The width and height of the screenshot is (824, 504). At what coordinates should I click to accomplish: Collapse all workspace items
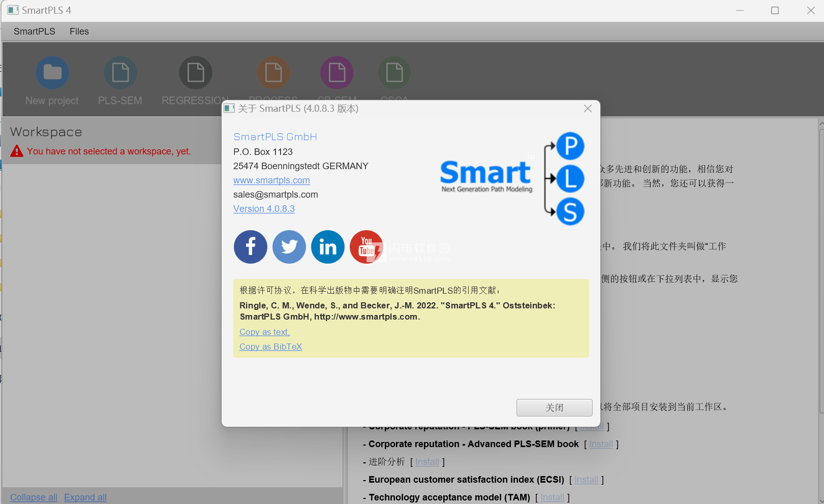tap(33, 497)
